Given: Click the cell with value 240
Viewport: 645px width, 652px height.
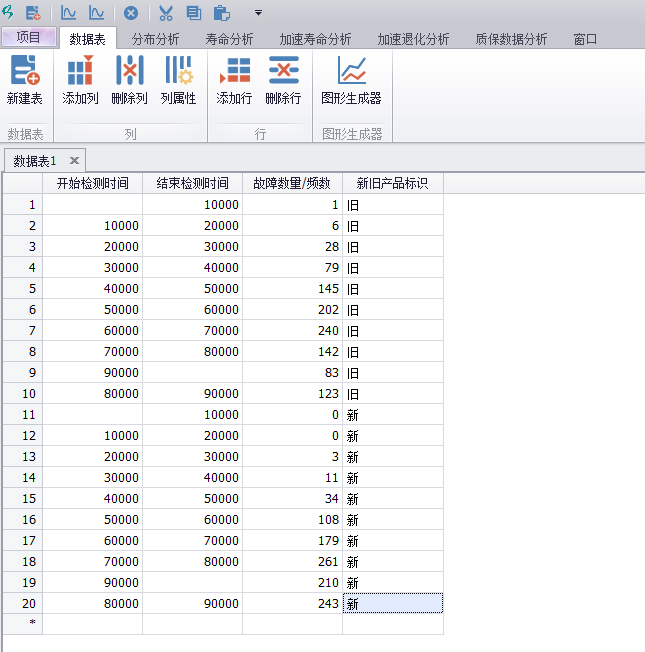Looking at the screenshot, I should point(292,331).
